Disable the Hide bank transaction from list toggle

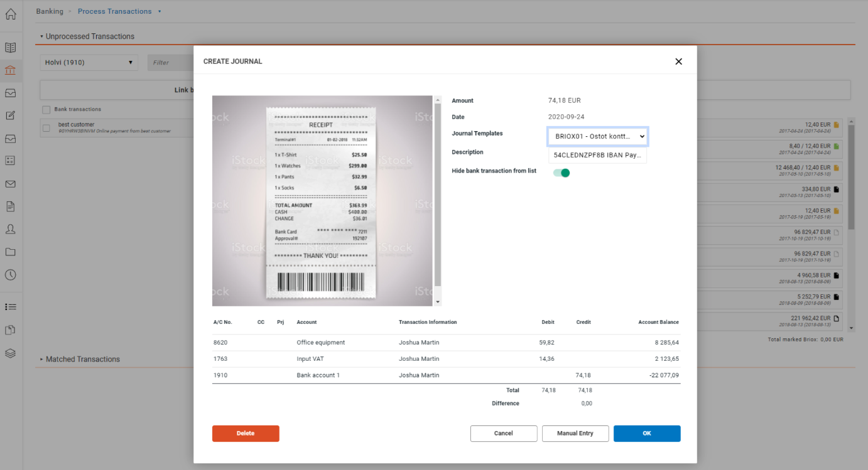pyautogui.click(x=561, y=173)
